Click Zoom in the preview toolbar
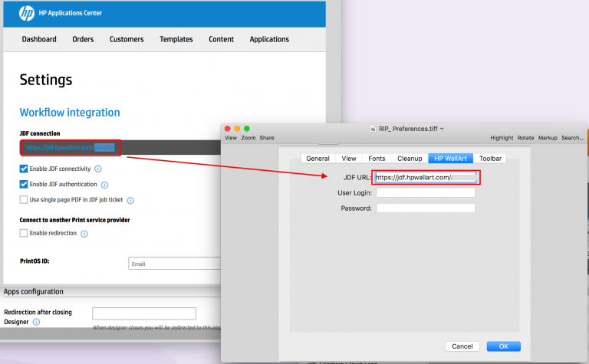 coord(248,138)
